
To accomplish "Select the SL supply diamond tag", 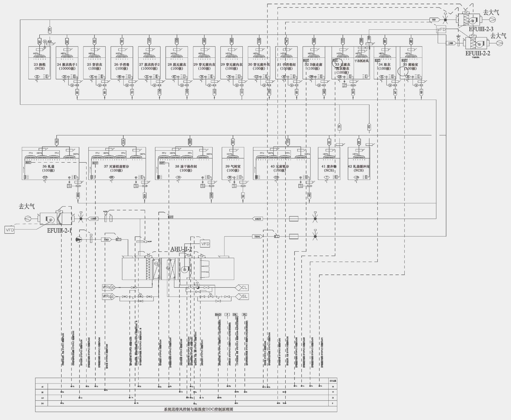I will (x=243, y=296).
